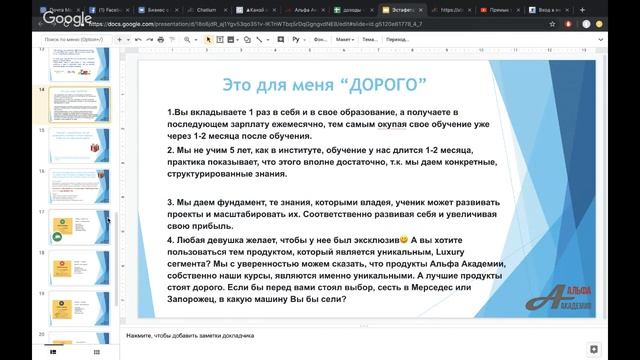The image size is (640, 360).
Task: Switch to grid view icon
Action: point(97,352)
